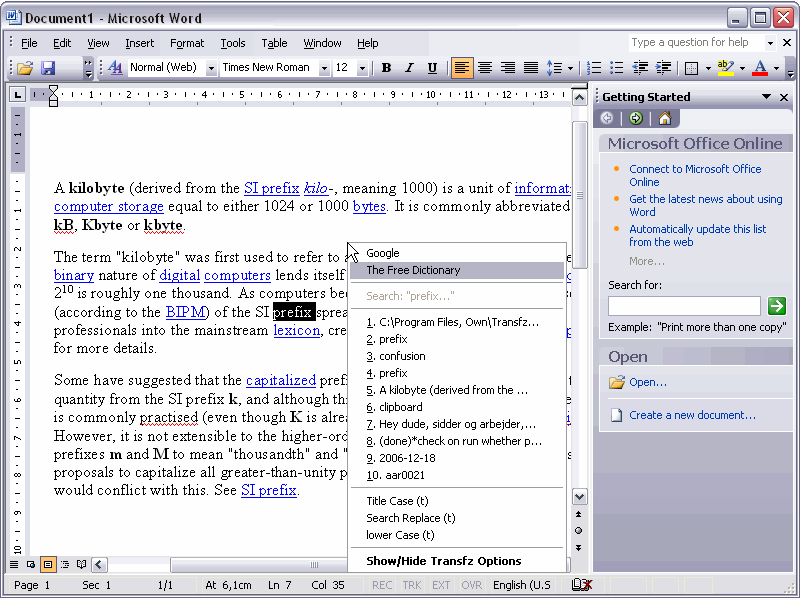Switch to Reading Layout icon

(81, 564)
